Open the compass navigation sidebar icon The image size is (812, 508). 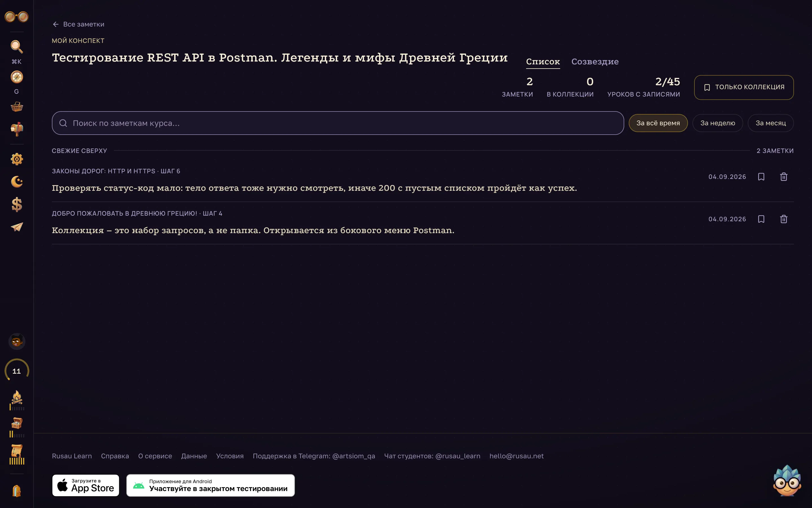tap(16, 77)
